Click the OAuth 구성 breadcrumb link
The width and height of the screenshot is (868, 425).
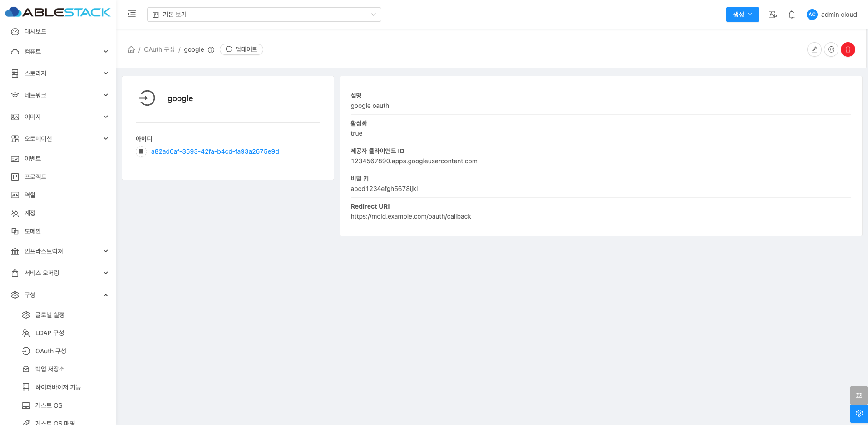tap(159, 49)
